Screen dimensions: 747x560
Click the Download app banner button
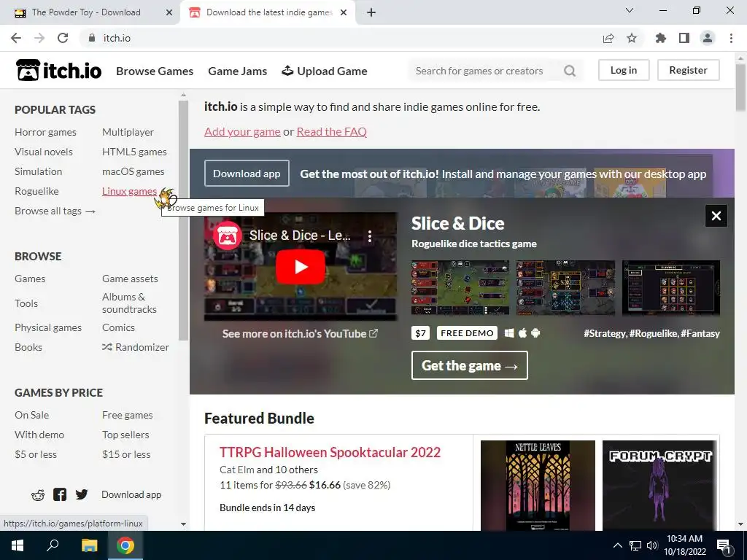[247, 174]
